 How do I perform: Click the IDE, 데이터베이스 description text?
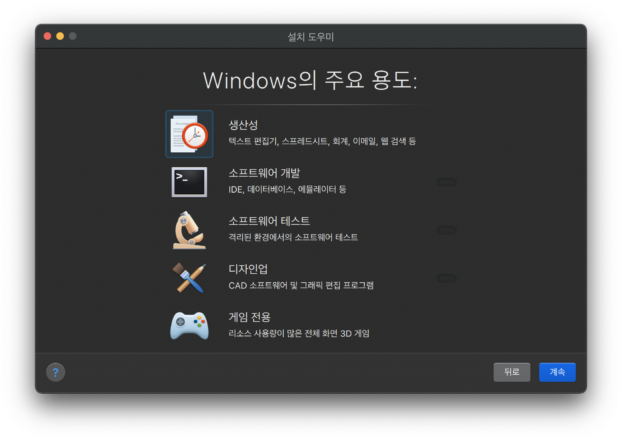pyautogui.click(x=287, y=189)
